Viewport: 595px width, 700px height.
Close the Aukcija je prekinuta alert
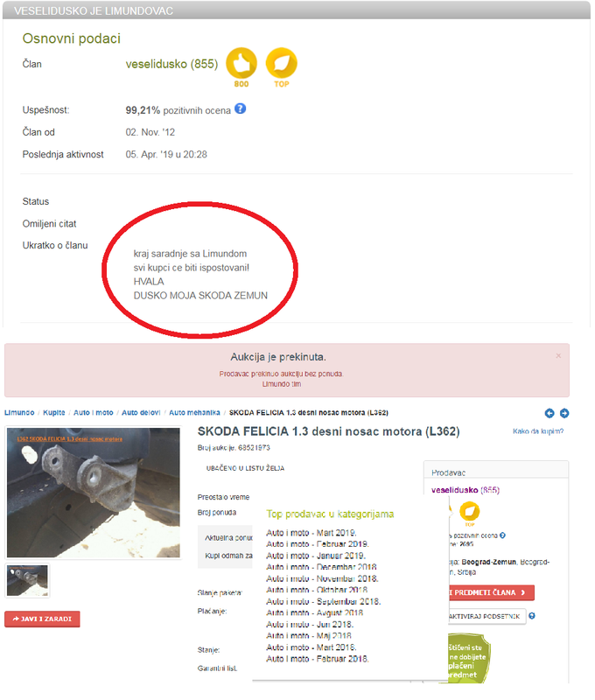coord(558,356)
